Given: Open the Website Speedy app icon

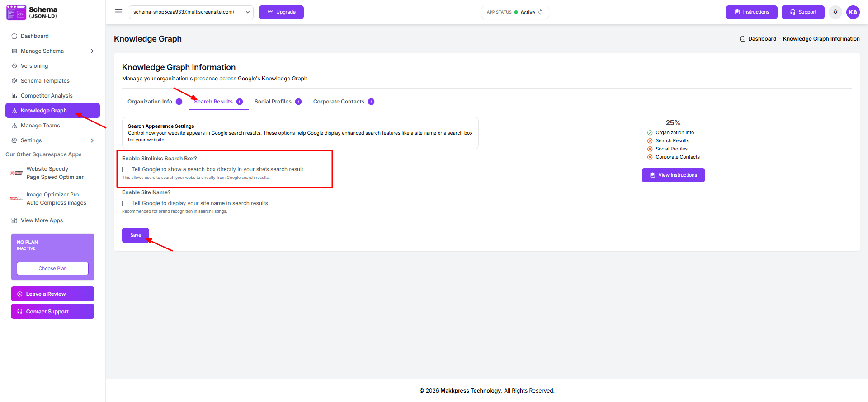Looking at the screenshot, I should pyautogui.click(x=17, y=173).
